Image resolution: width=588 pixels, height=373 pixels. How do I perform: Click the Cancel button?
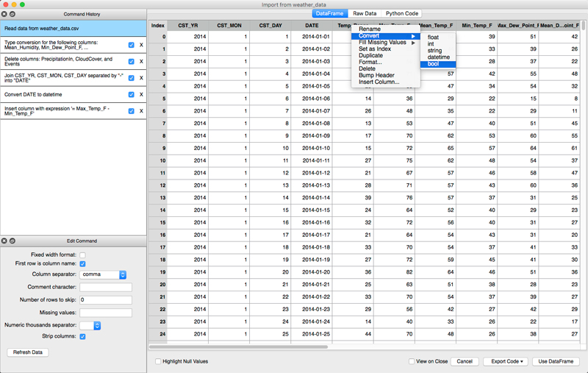pos(465,361)
